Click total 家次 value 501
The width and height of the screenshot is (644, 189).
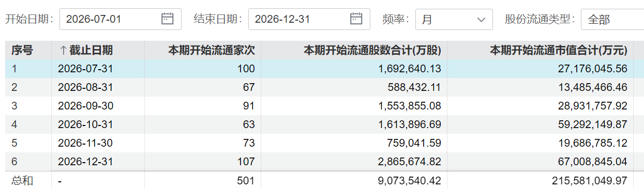pos(246,181)
